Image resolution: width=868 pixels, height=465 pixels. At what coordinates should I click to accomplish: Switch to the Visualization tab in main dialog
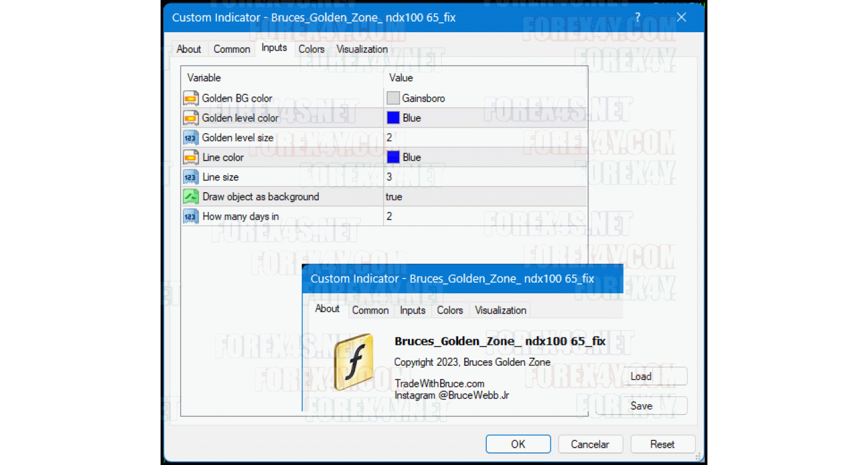pyautogui.click(x=362, y=49)
